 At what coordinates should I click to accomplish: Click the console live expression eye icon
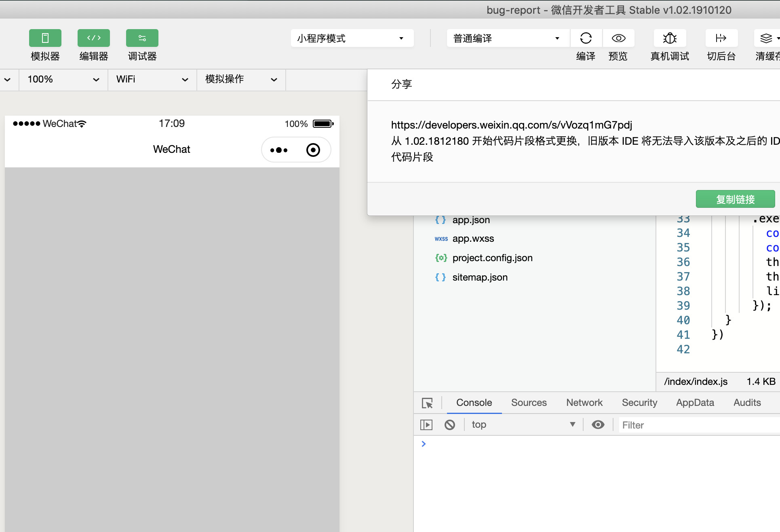598,424
